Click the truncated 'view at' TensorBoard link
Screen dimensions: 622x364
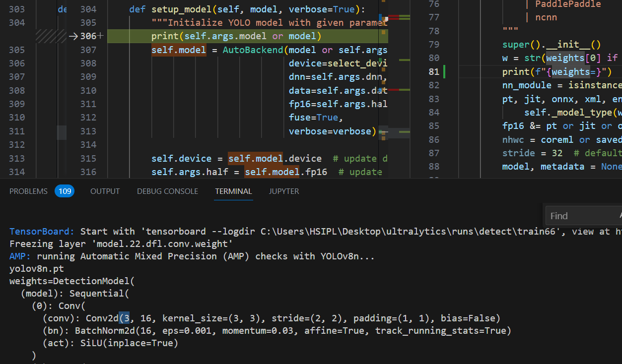pos(595,231)
